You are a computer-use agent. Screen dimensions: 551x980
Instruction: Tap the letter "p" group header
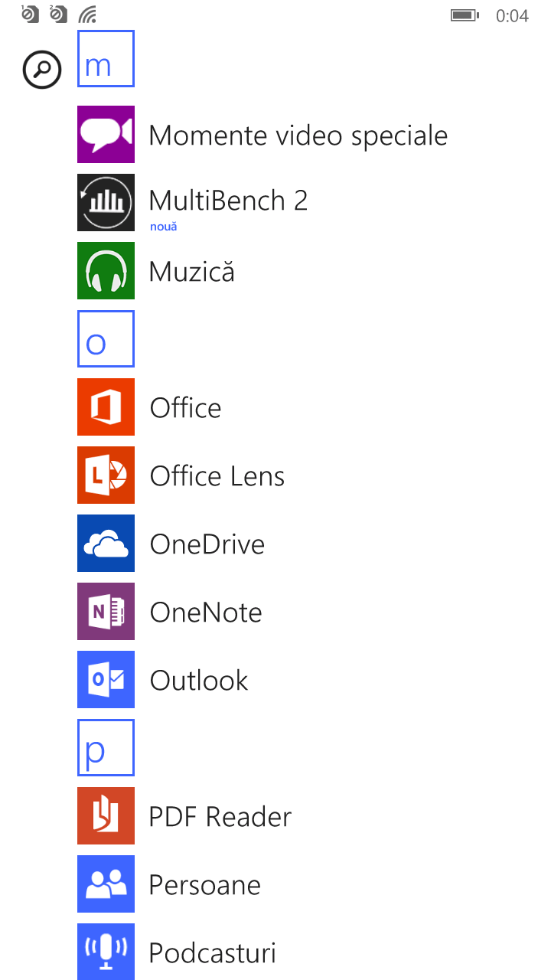(106, 747)
